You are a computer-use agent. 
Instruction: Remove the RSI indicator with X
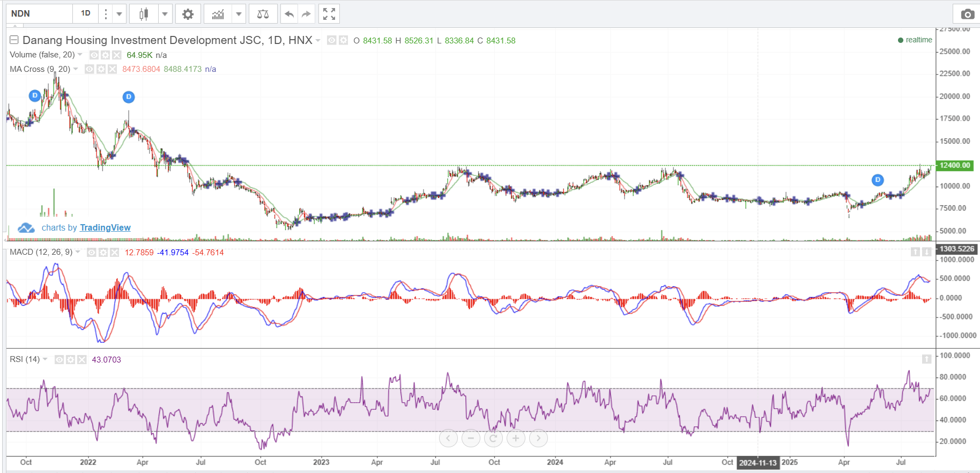[82, 360]
